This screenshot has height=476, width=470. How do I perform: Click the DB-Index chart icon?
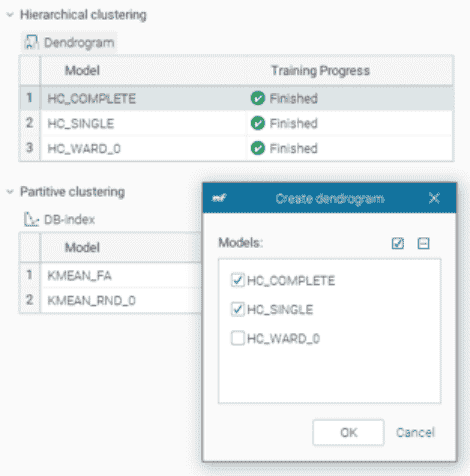[x=31, y=219]
